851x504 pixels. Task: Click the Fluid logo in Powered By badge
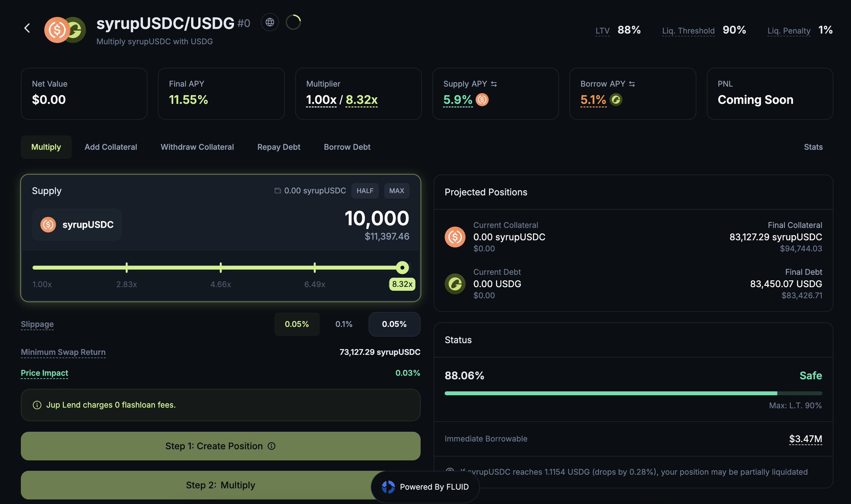click(x=388, y=487)
